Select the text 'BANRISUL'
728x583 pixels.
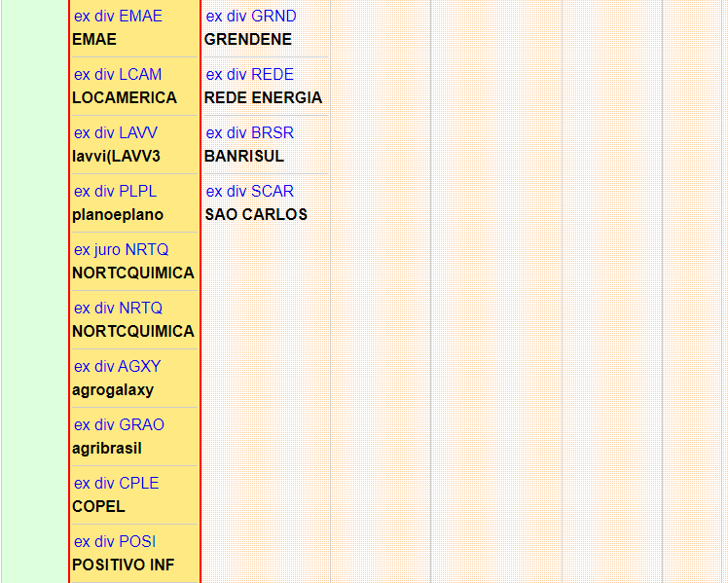(x=244, y=157)
